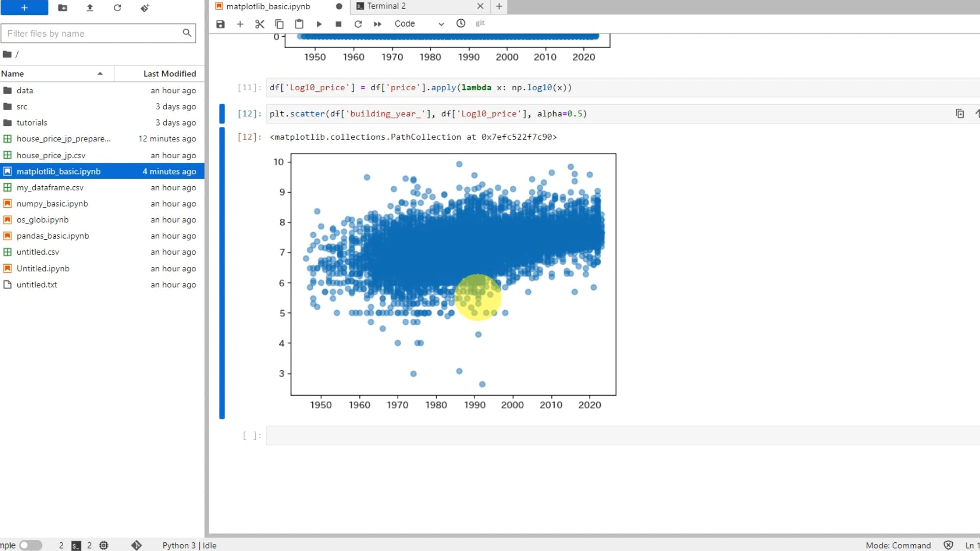Focus the Filter files by name field
This screenshot has width=980, height=551.
click(98, 33)
